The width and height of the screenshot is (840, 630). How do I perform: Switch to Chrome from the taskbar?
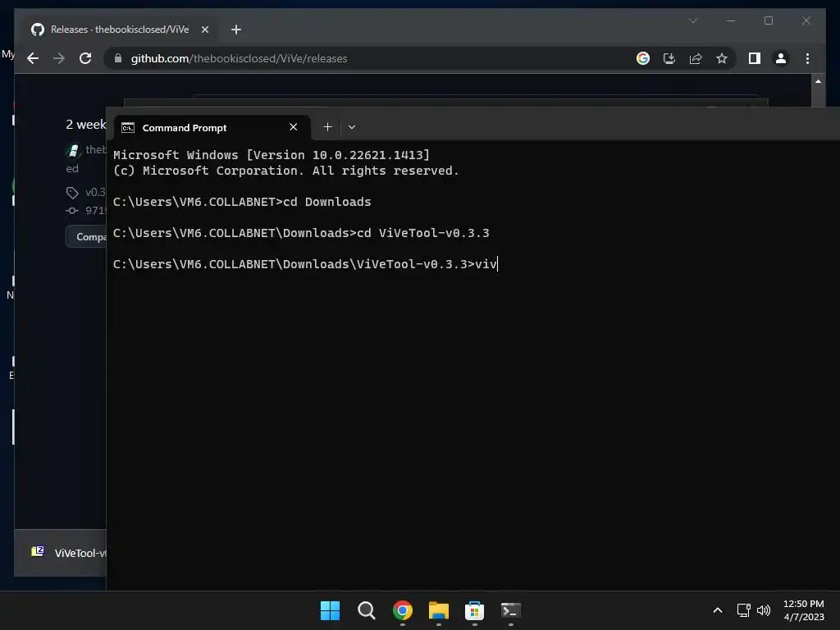point(402,610)
